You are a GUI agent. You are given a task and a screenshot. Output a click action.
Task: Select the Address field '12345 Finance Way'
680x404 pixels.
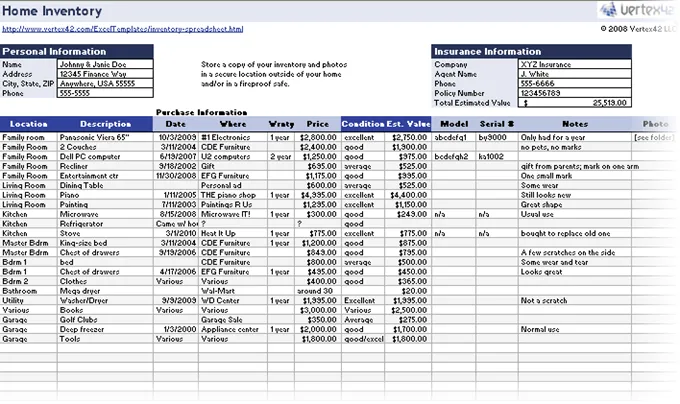point(105,74)
